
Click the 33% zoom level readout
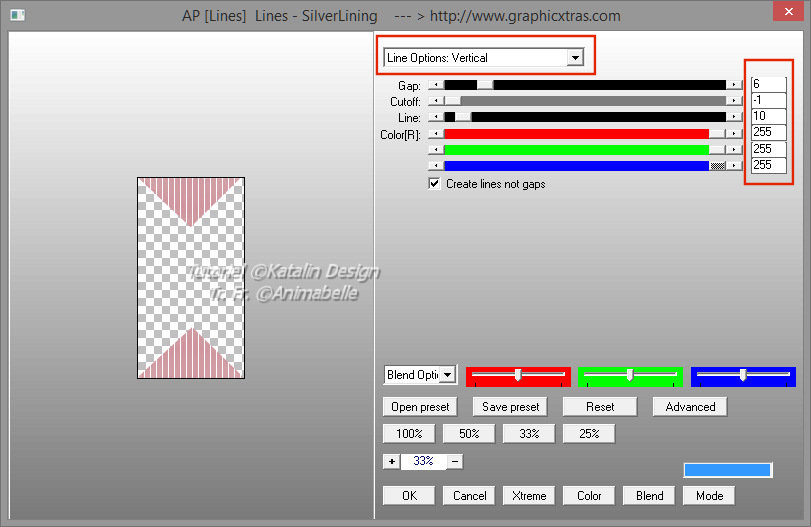pos(423,461)
